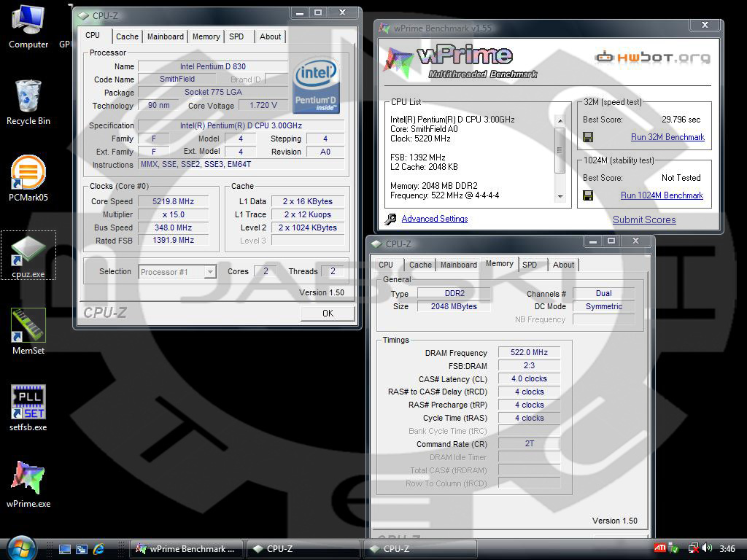Click the Command Rate value 2T
The width and height of the screenshot is (747, 560).
[529, 444]
